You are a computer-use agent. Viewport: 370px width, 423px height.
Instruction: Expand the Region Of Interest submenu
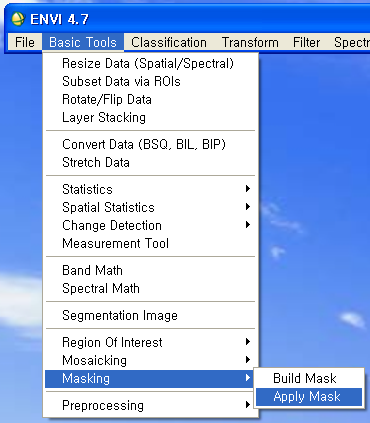(150, 342)
